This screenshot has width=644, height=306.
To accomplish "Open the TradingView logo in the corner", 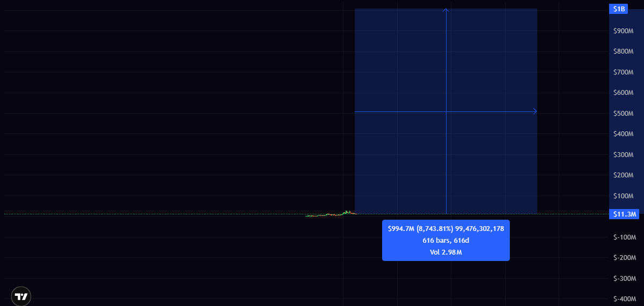I will (21, 296).
